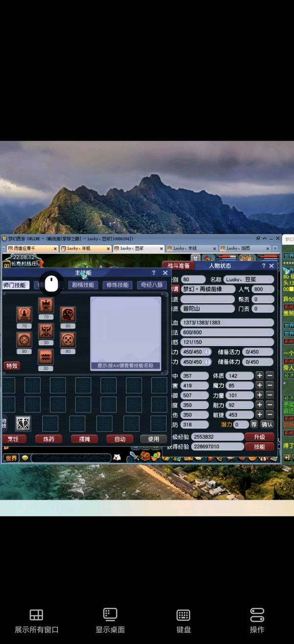
Task: Select the six-dot skill icon on right column
Action: (x=68, y=339)
